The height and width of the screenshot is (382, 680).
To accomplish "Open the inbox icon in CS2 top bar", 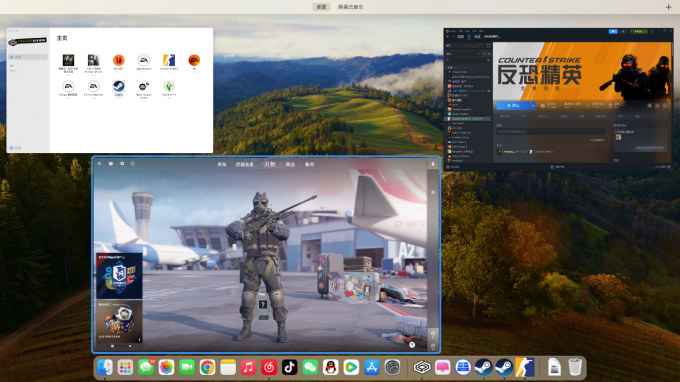I will click(111, 164).
